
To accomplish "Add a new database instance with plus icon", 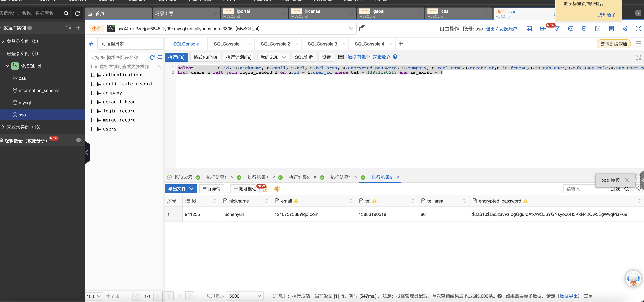I will coord(78,28).
